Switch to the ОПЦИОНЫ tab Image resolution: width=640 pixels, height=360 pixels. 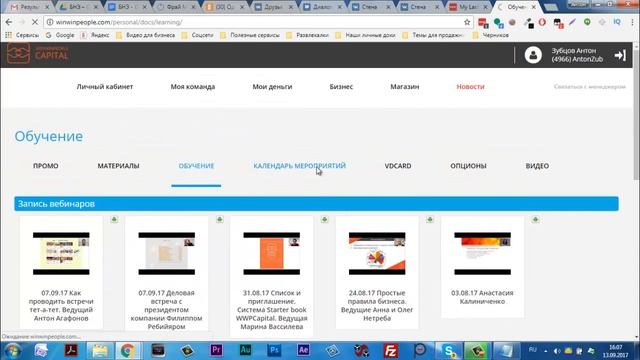(468, 166)
